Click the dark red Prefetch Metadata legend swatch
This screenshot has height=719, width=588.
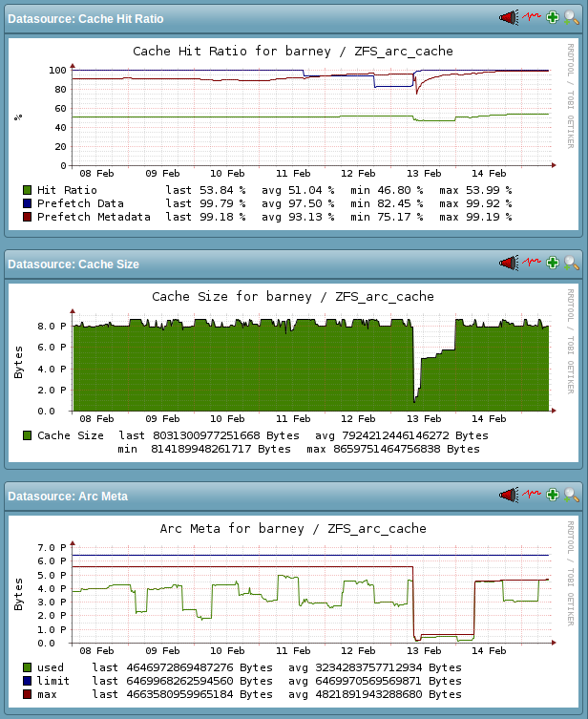click(28, 217)
